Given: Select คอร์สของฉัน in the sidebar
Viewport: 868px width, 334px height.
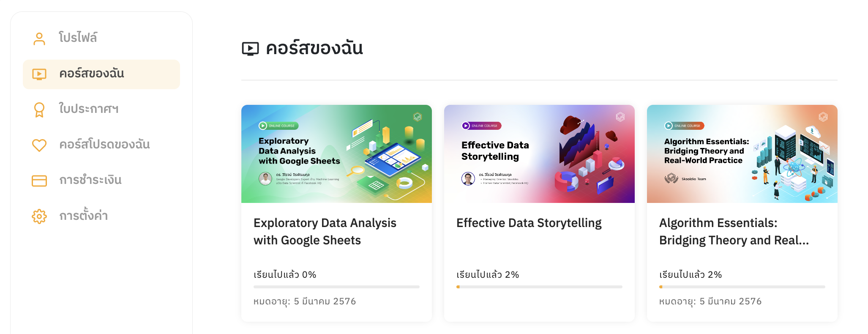Looking at the screenshot, I should pos(92,74).
